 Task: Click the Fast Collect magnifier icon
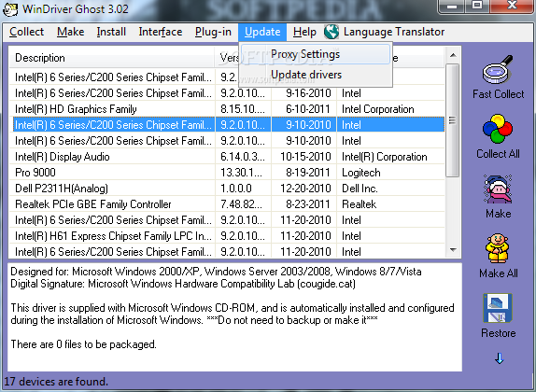(x=498, y=69)
